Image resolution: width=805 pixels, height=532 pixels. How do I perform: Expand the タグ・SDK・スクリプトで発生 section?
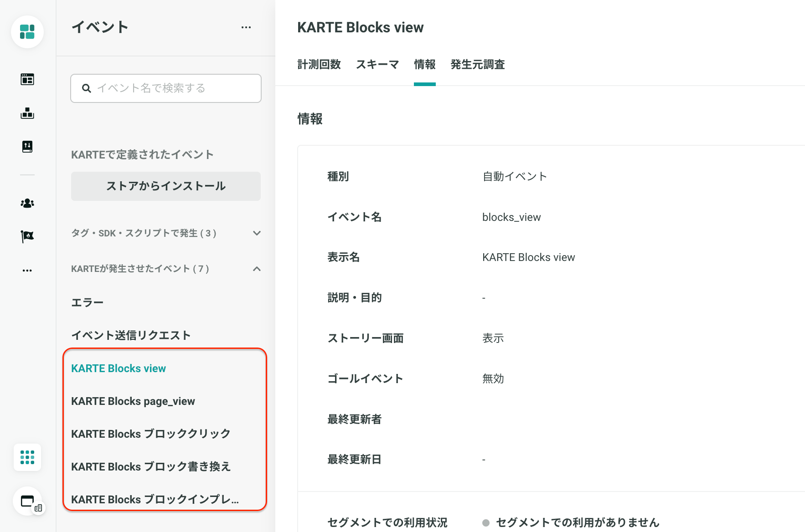(x=166, y=233)
